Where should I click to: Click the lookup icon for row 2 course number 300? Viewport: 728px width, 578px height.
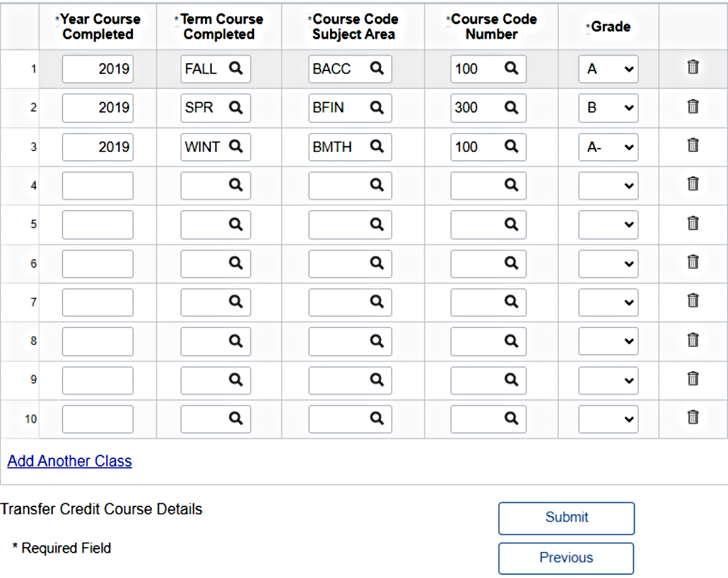[x=511, y=108]
